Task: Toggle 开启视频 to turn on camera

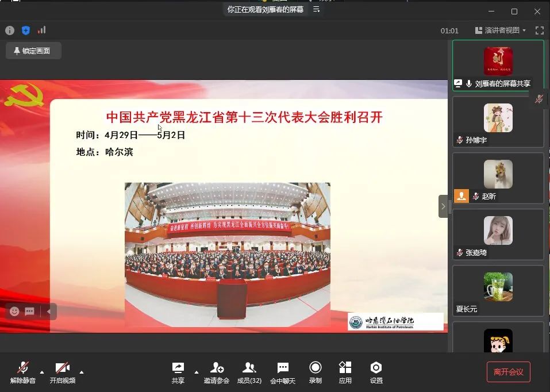Action: 62,372
